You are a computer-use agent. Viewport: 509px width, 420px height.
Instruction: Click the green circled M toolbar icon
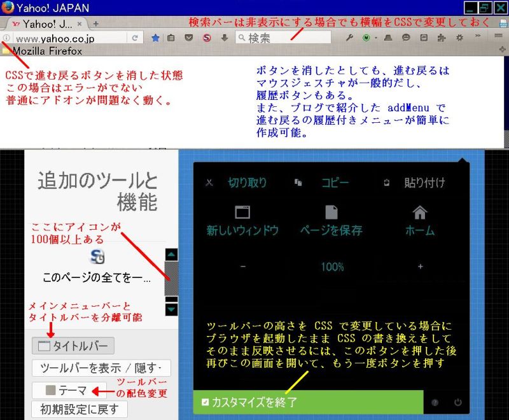click(366, 38)
